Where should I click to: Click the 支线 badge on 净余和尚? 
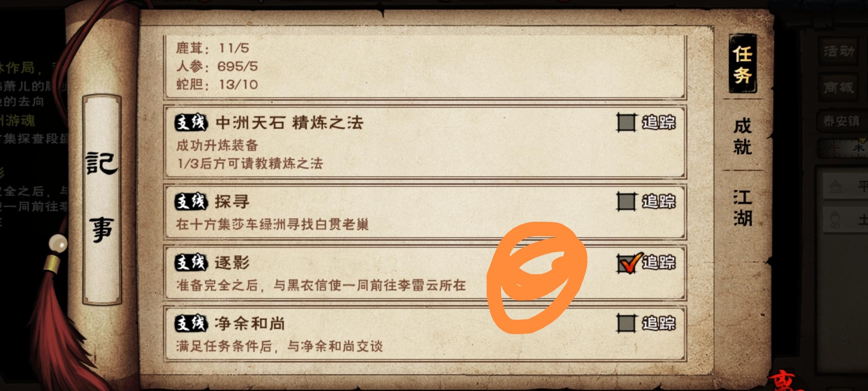tap(191, 323)
